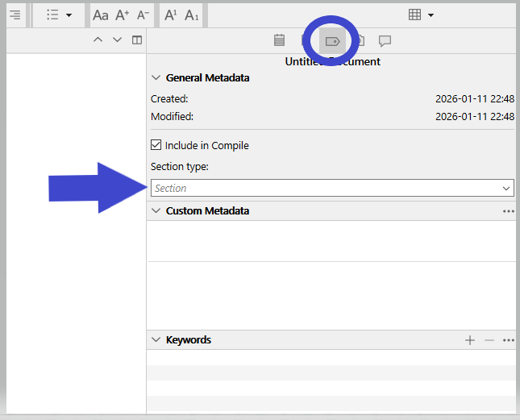Apply superscript formatting
Viewport: 520px width, 420px height.
[170, 15]
